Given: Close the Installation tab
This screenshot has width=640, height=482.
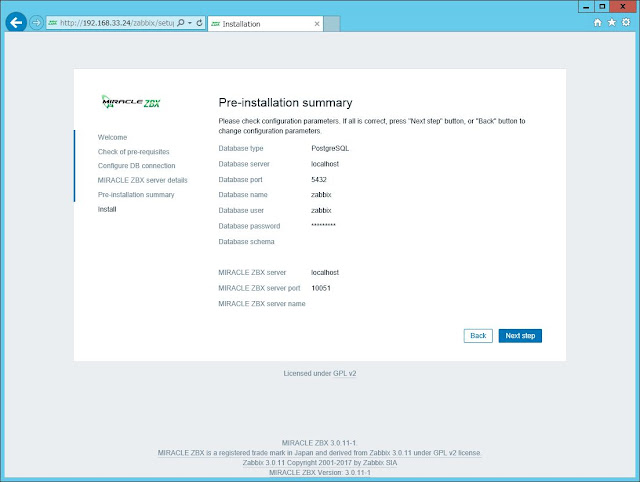Looking at the screenshot, I should coord(317,24).
